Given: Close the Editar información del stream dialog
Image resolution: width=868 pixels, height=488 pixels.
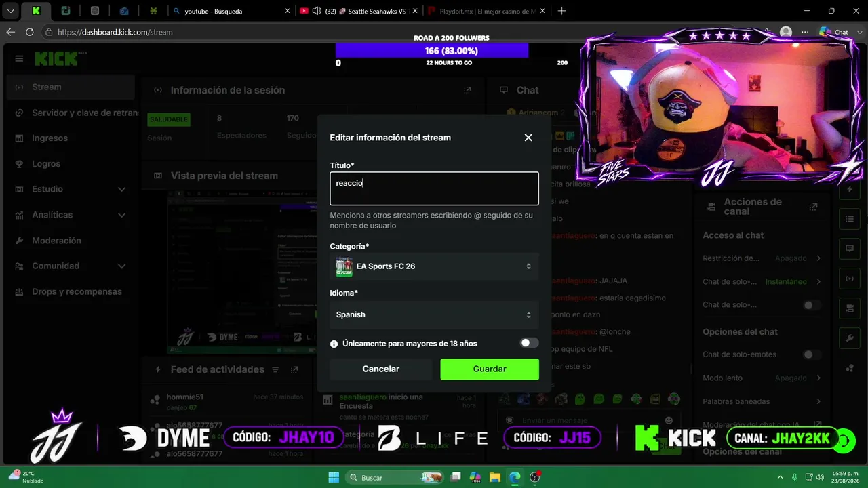Looking at the screenshot, I should click(x=528, y=138).
